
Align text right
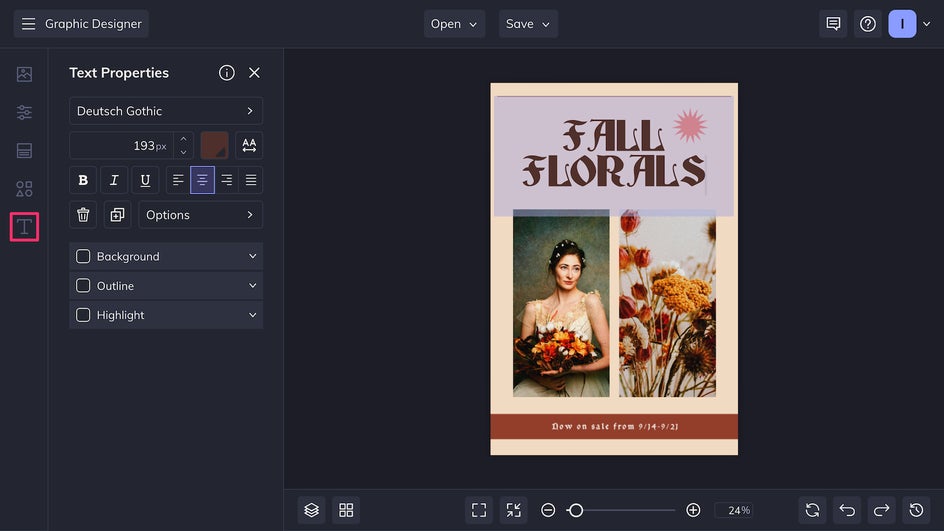[226, 180]
